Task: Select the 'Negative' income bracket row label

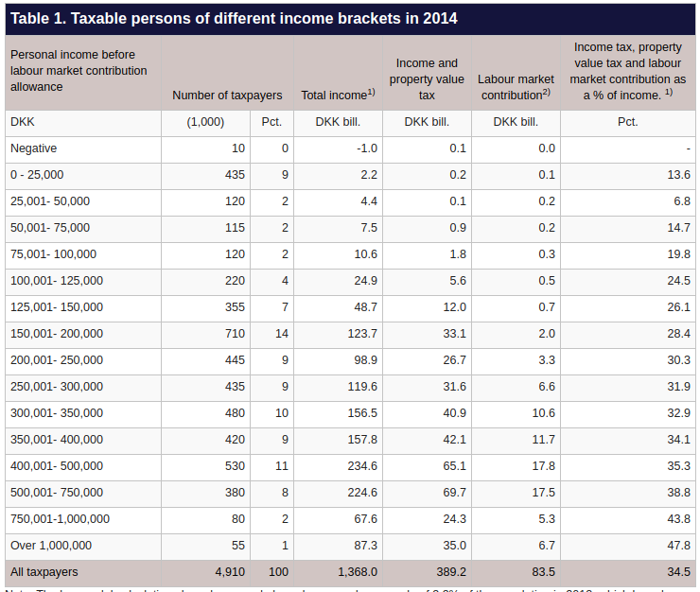Action: click(x=33, y=148)
